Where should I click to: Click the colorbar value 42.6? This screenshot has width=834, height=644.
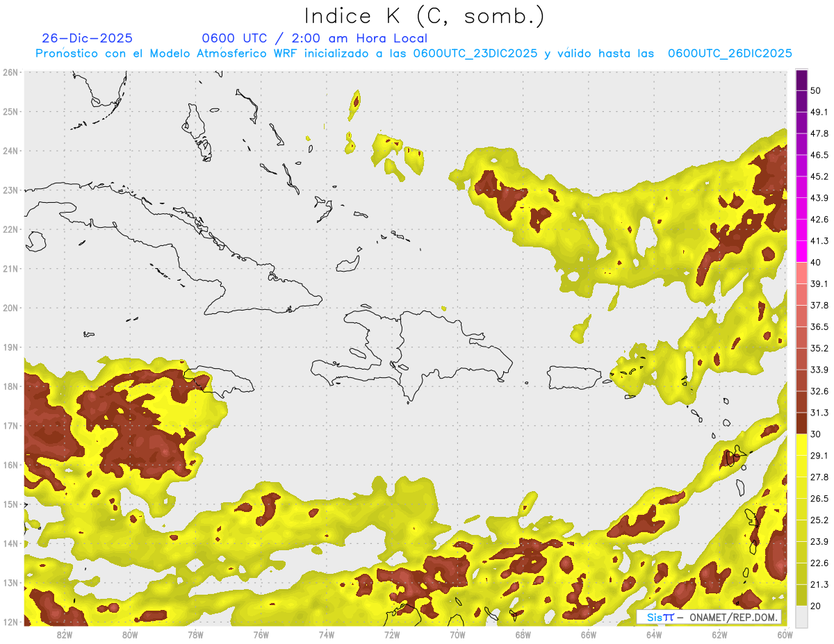click(819, 220)
